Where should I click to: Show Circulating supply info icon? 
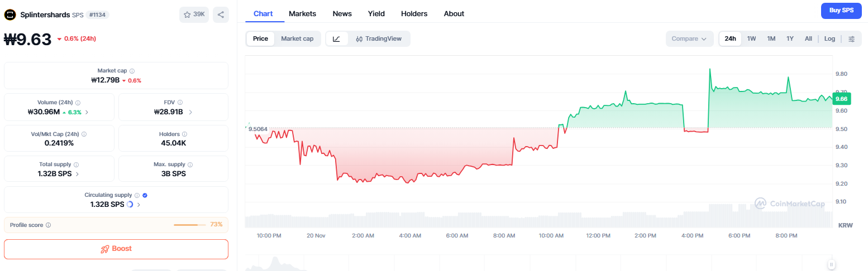tap(137, 195)
